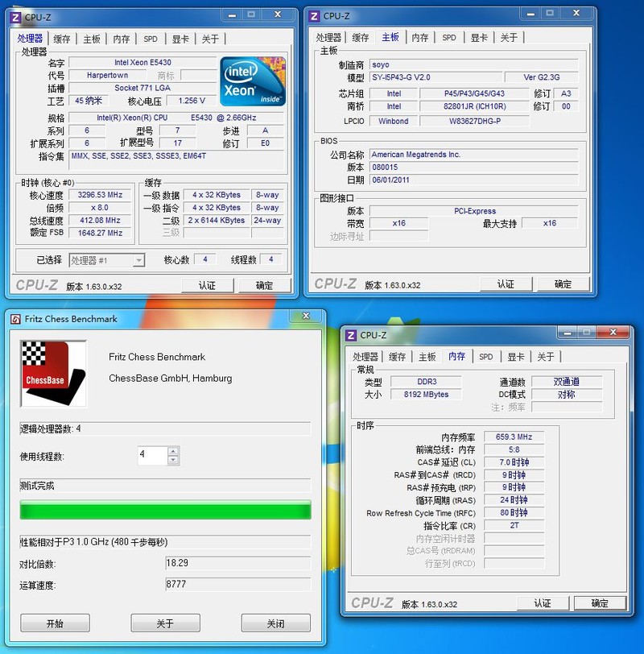644x654 pixels.
Task: Click the 关于 button in Fritz Chess Benchmark
Action: point(166,623)
